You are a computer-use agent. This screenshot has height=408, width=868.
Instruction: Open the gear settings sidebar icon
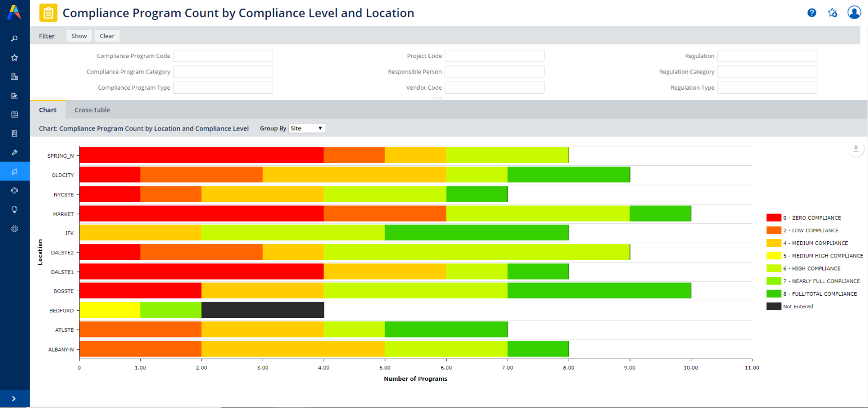(15, 229)
